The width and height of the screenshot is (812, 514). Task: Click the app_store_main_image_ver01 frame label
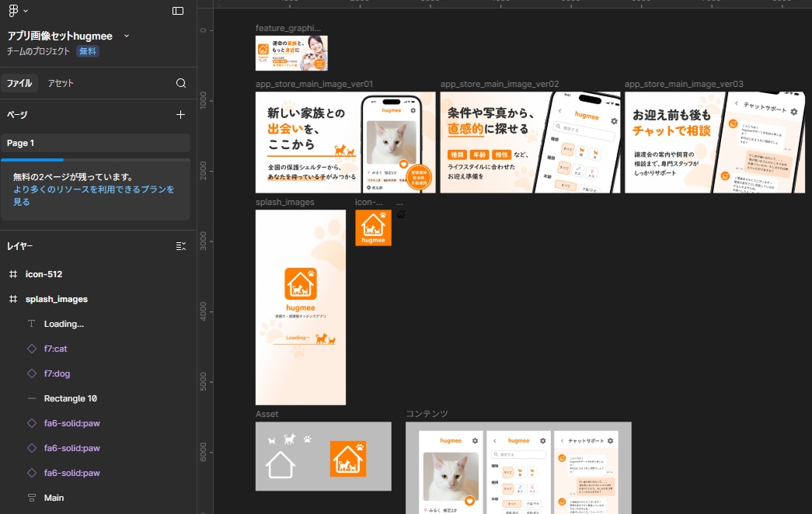click(314, 84)
